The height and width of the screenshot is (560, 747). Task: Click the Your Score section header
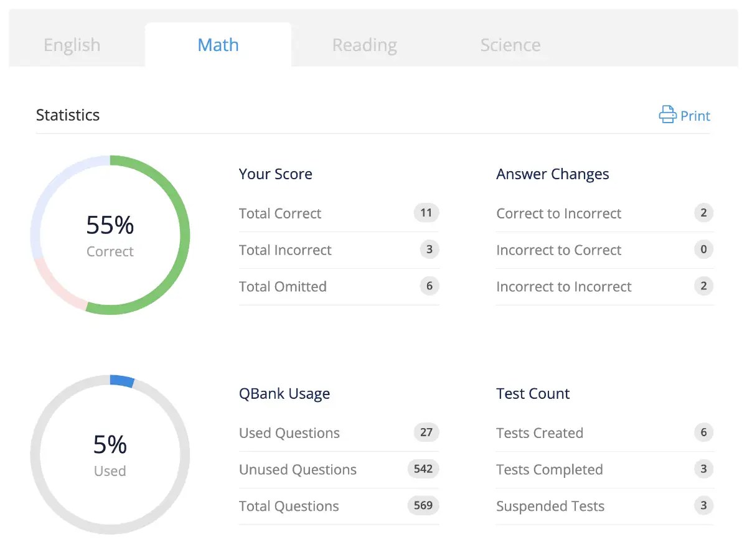click(x=275, y=174)
